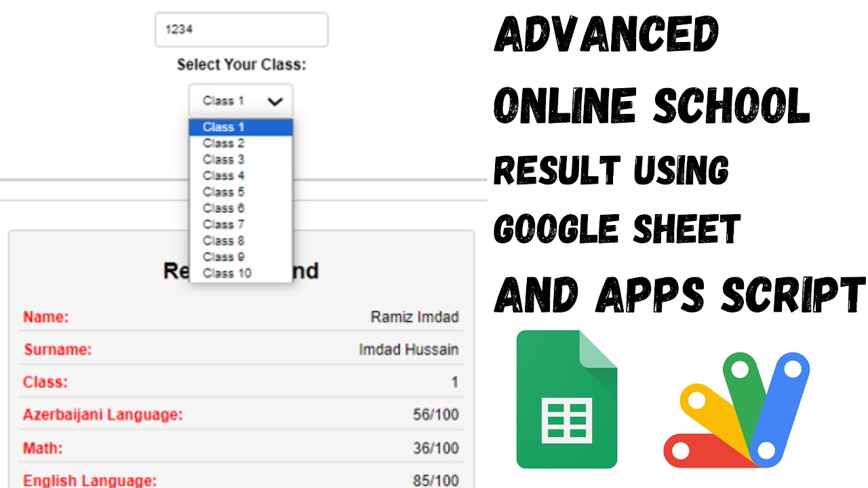Click the "Name:" label in results
Image resolution: width=868 pixels, height=488 pixels.
(x=46, y=317)
